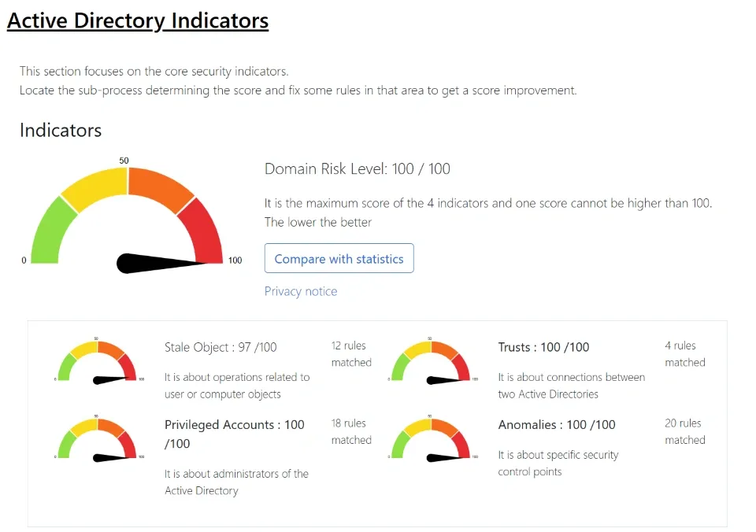
Task: Click 'It is the maximum score of the 4 indicators' sentence
Action: pyautogui.click(x=488, y=203)
